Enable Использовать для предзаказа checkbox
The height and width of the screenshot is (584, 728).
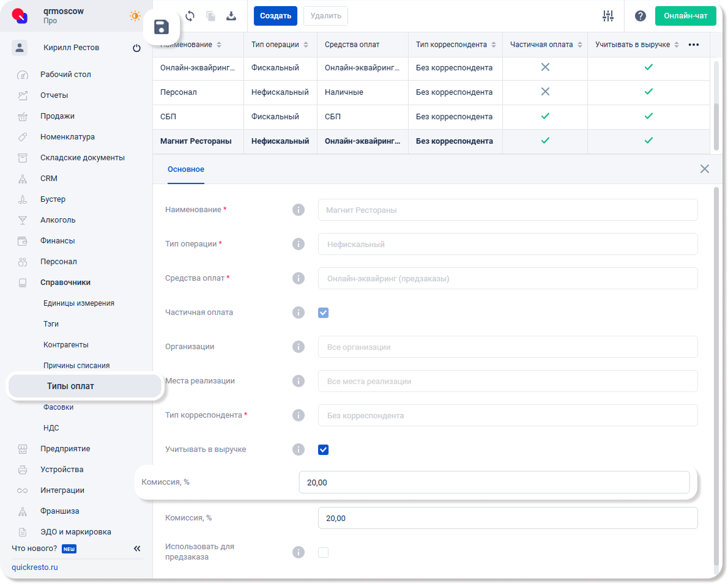point(324,552)
